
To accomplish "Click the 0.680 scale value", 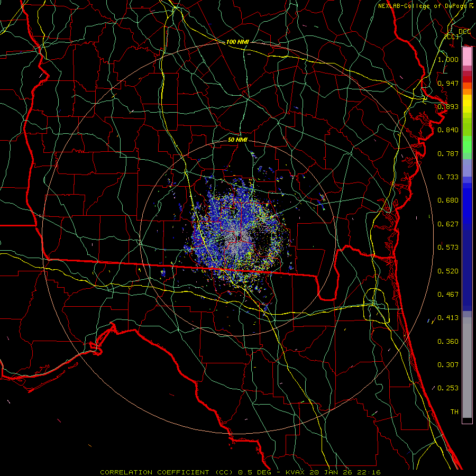I will click(448, 200).
